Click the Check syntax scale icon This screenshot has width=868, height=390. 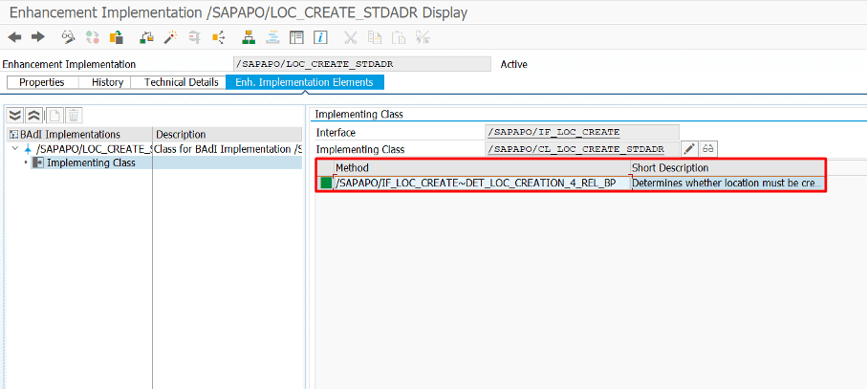pyautogui.click(x=146, y=37)
